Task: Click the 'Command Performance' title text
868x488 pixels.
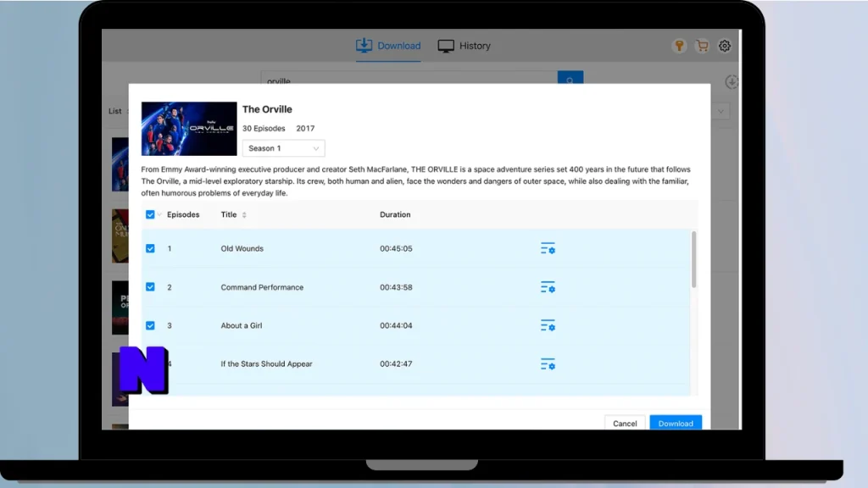Action: click(262, 287)
